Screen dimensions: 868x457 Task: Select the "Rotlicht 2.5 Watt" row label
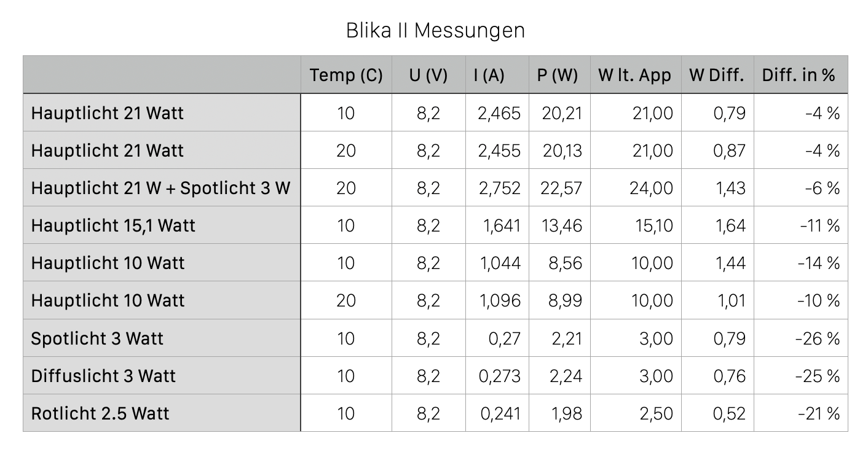point(100,413)
